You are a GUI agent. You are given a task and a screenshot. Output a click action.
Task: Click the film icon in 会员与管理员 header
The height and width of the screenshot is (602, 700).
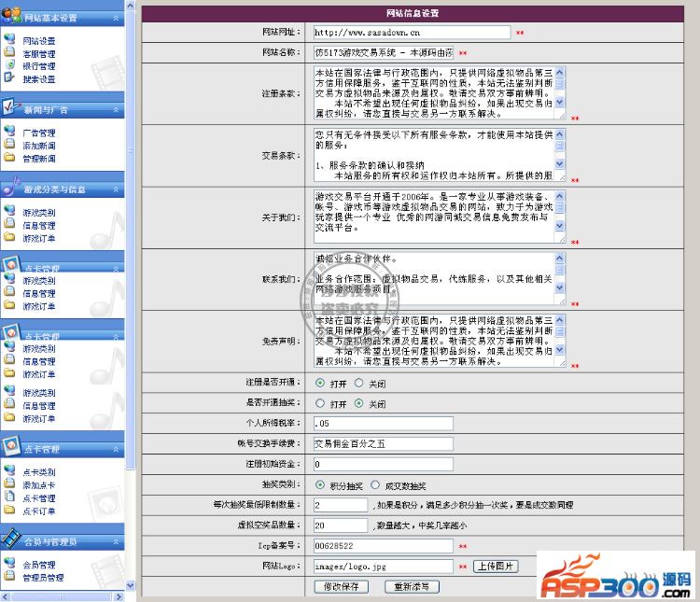[10, 539]
